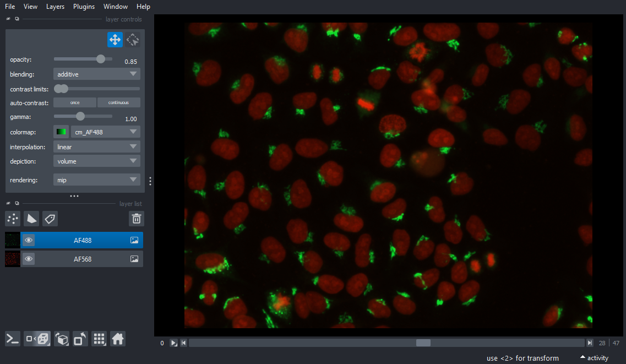This screenshot has height=364, width=626.
Task: Click the contrast limits slider
Action: pos(96,89)
